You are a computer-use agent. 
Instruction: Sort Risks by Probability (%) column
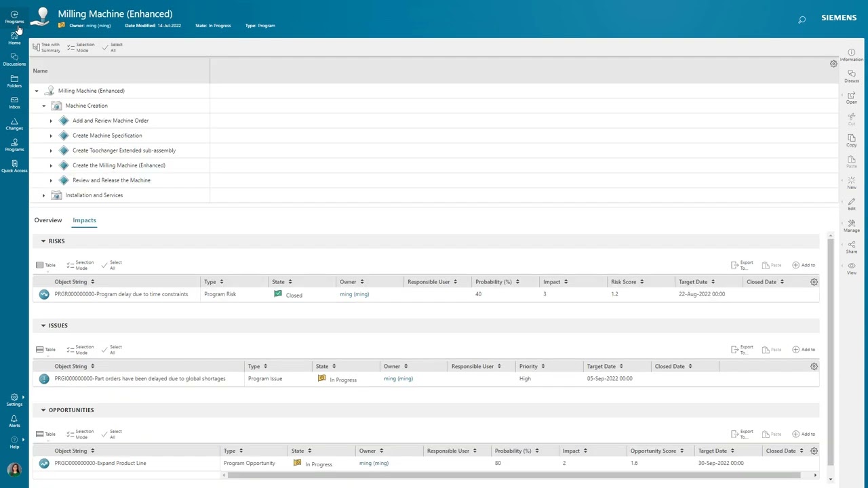496,282
